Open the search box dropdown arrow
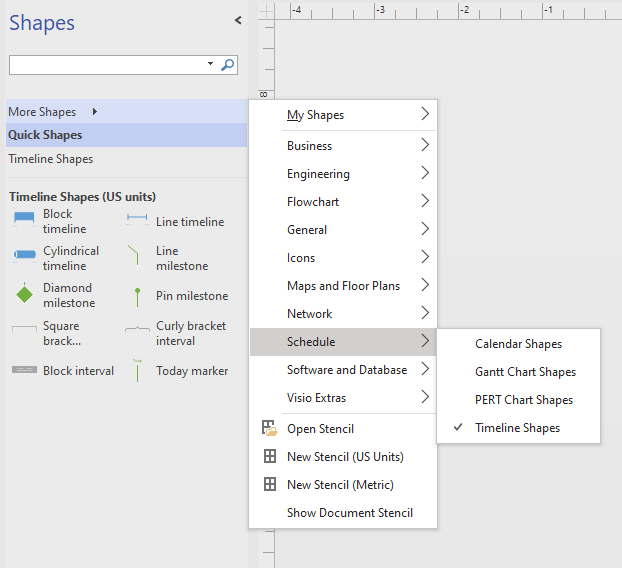Image resolution: width=622 pixels, height=568 pixels. point(210,63)
